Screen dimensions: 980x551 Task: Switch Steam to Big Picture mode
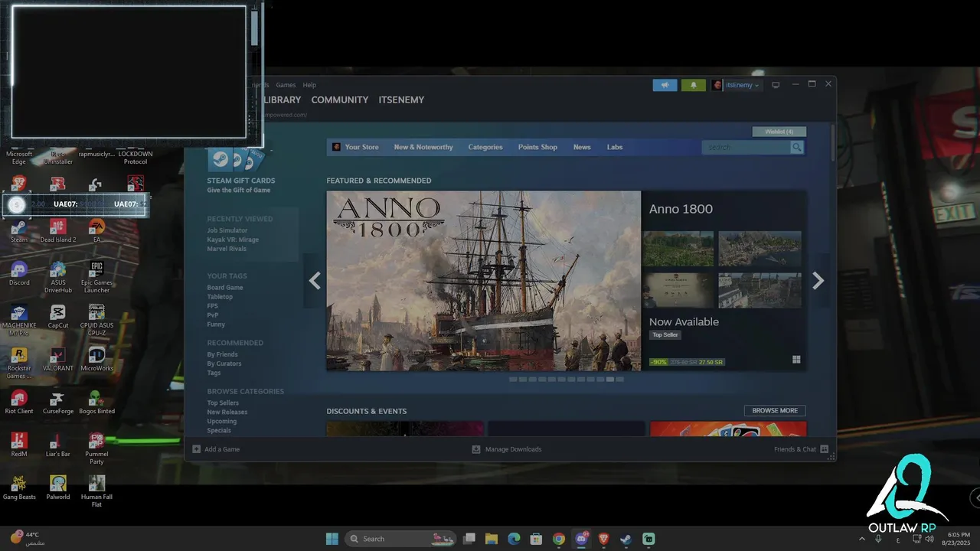[x=776, y=85]
